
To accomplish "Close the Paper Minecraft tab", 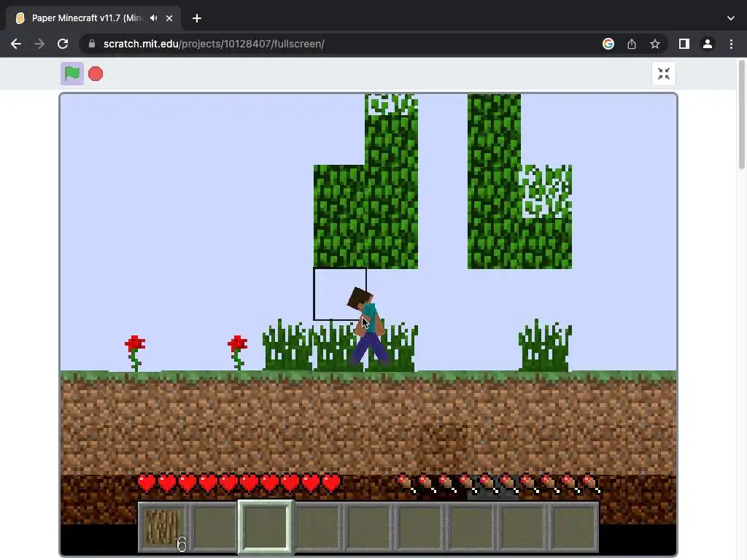I will 169,18.
